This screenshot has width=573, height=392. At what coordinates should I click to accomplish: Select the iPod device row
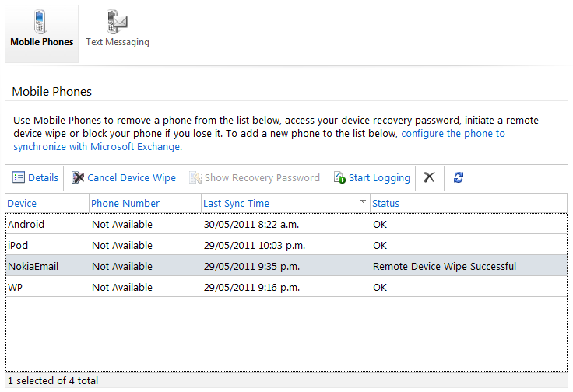tap(18, 245)
